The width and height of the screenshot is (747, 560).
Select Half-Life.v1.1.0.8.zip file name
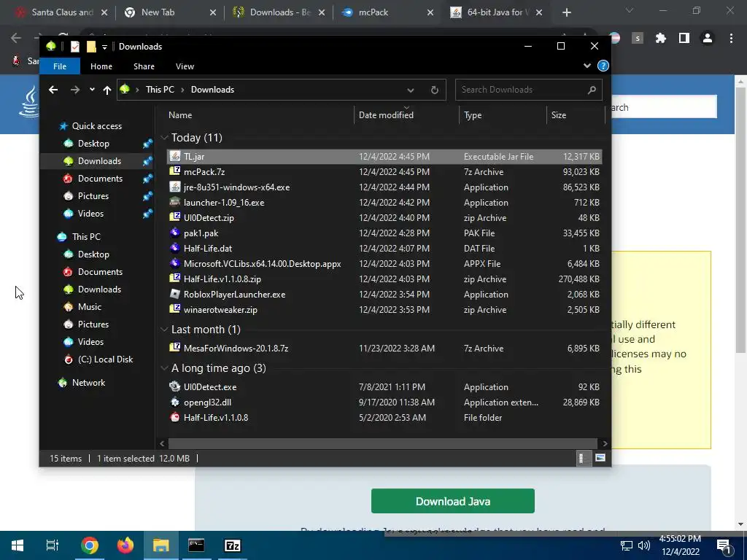222,279
